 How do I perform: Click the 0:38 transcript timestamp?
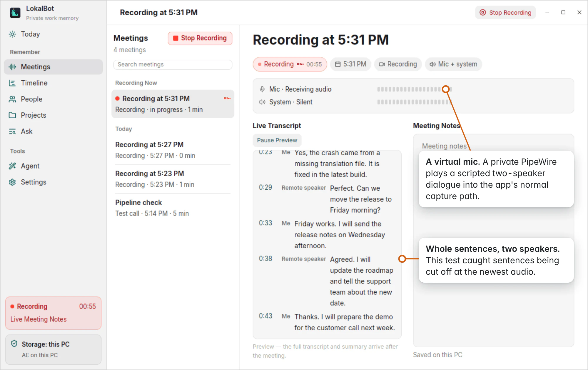pyautogui.click(x=265, y=259)
